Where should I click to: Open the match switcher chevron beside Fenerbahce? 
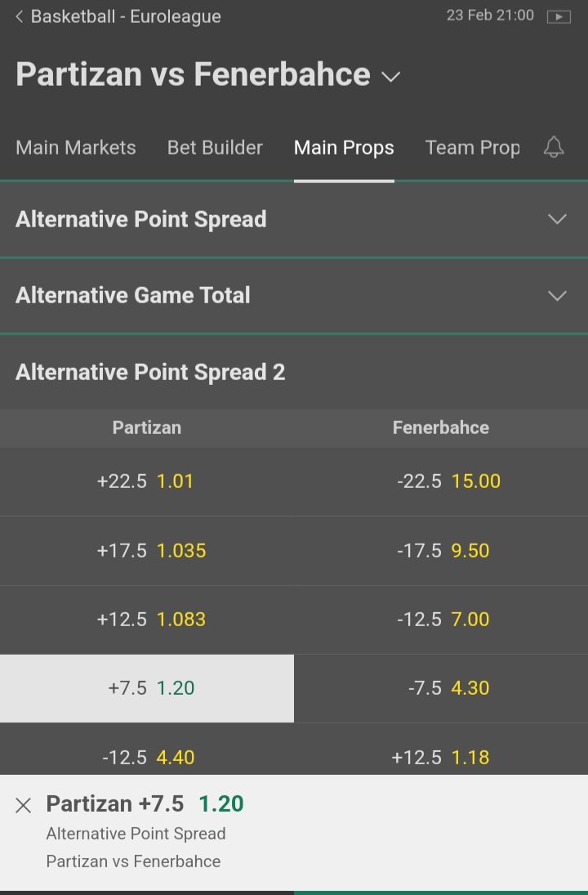click(x=391, y=77)
